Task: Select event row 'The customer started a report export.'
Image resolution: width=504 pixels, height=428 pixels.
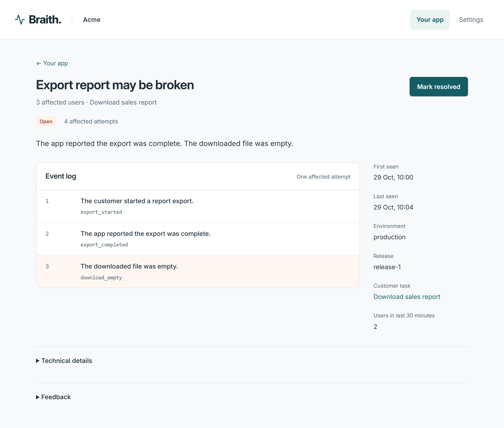Action: (198, 206)
